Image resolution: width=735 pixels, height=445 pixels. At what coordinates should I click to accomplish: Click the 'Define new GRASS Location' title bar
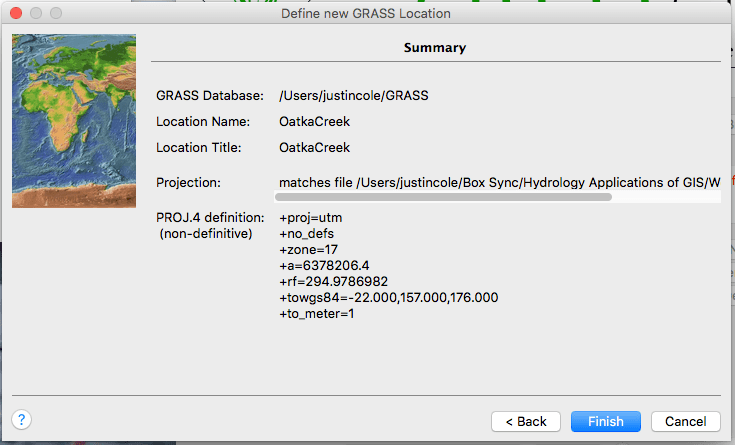pyautogui.click(x=367, y=13)
